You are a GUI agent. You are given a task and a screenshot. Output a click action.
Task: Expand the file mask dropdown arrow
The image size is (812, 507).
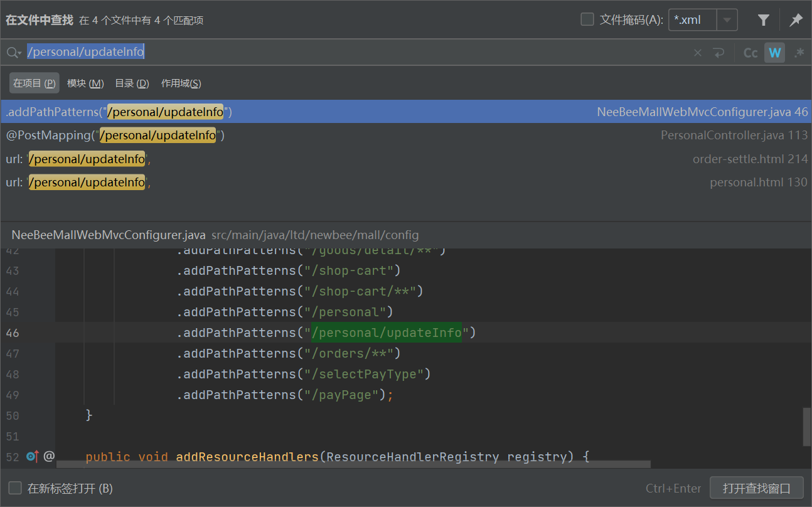tap(727, 20)
